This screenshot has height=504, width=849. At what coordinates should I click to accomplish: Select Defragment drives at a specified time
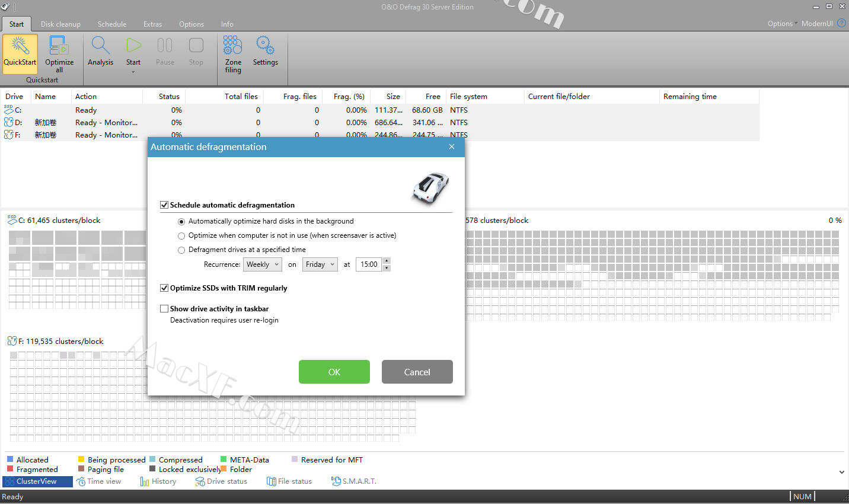click(x=181, y=250)
